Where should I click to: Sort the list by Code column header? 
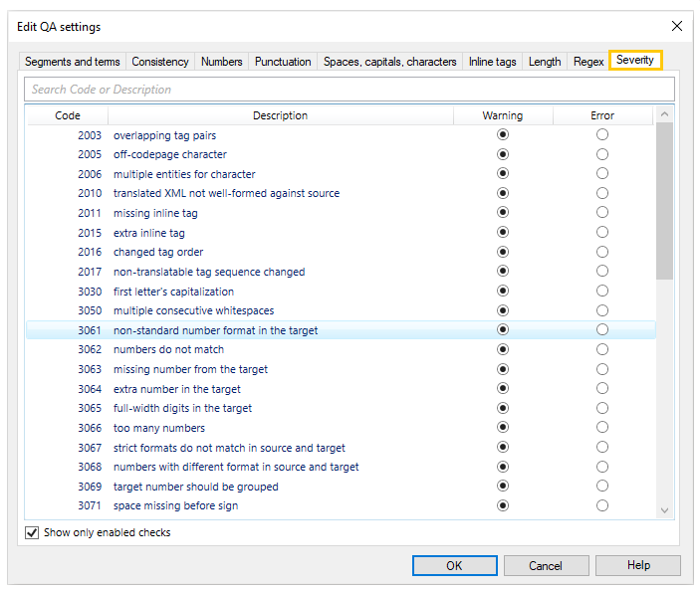tap(67, 115)
